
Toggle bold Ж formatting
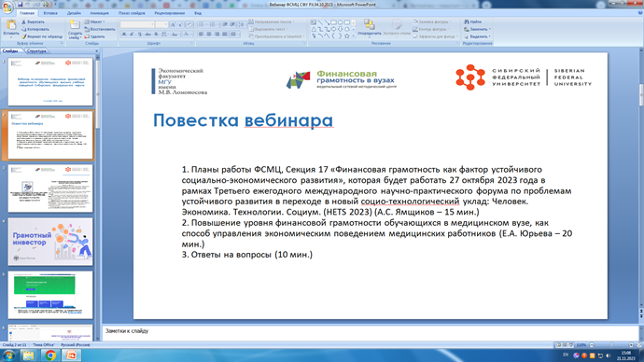click(124, 35)
